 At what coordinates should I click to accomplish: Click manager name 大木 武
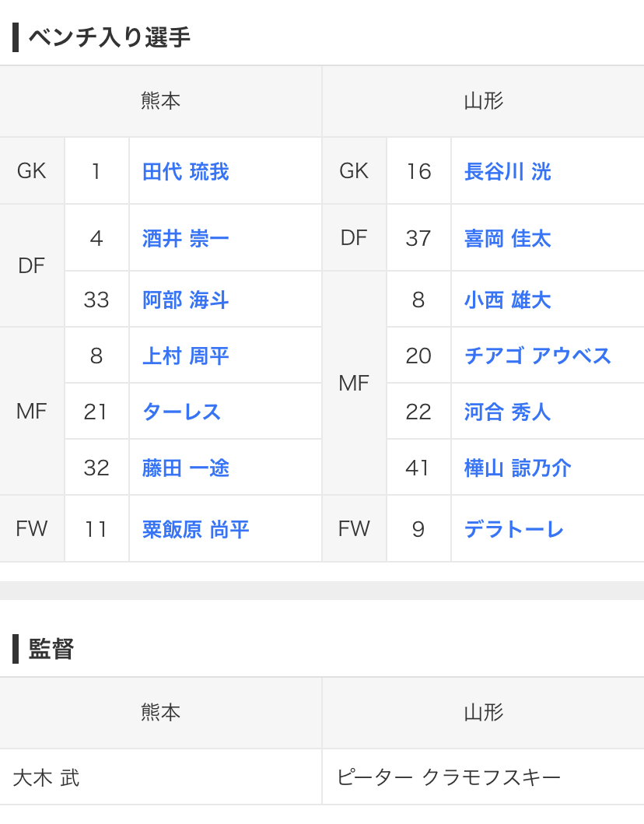(47, 777)
